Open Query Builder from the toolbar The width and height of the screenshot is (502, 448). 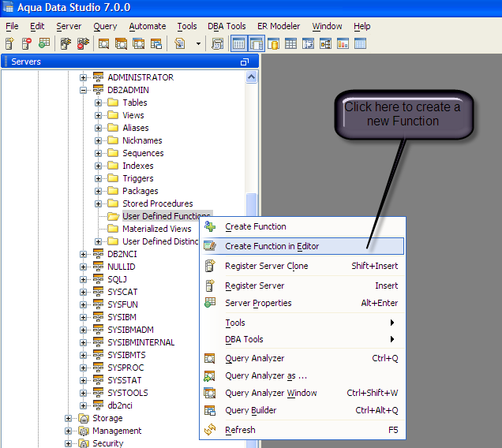tap(156, 43)
